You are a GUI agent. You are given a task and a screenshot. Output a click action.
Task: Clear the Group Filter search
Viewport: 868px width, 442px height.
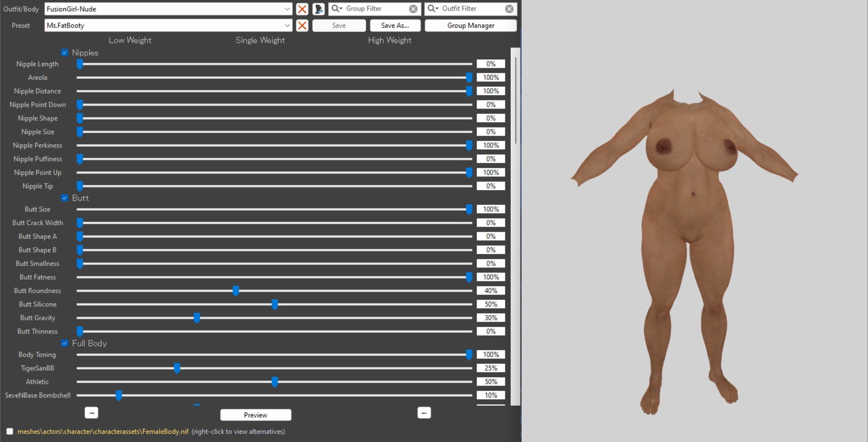(413, 9)
